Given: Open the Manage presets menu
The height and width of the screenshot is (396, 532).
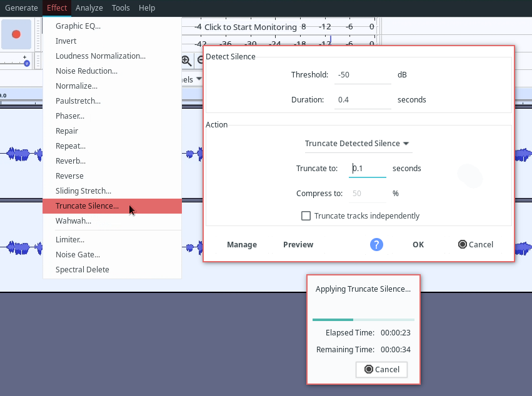Looking at the screenshot, I should coord(242,244).
